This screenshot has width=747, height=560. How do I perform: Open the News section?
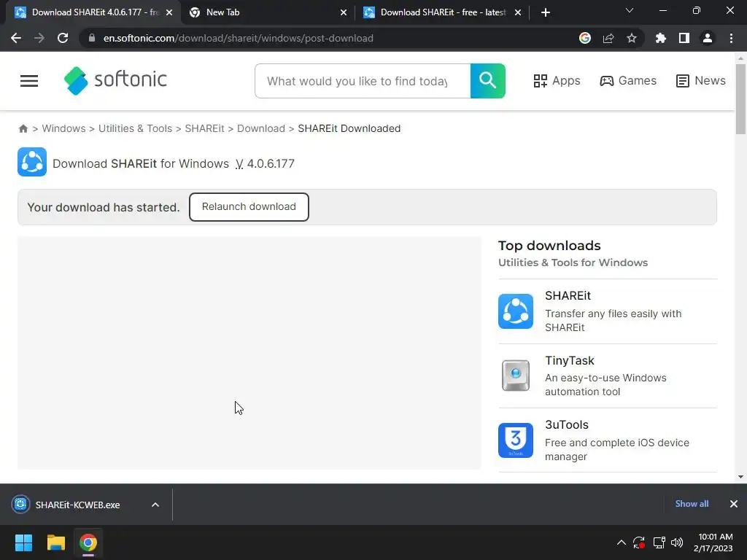click(701, 81)
